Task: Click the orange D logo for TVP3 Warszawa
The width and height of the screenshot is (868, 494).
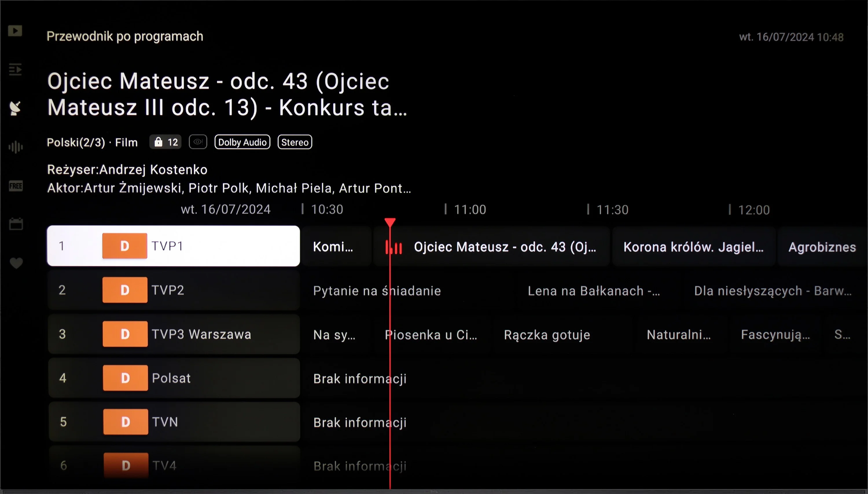Action: pyautogui.click(x=125, y=334)
